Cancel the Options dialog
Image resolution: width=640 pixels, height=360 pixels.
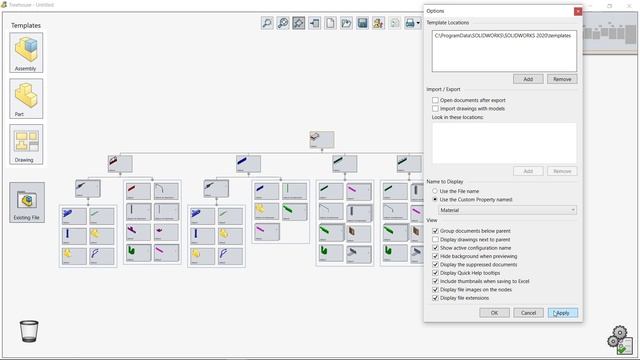528,313
